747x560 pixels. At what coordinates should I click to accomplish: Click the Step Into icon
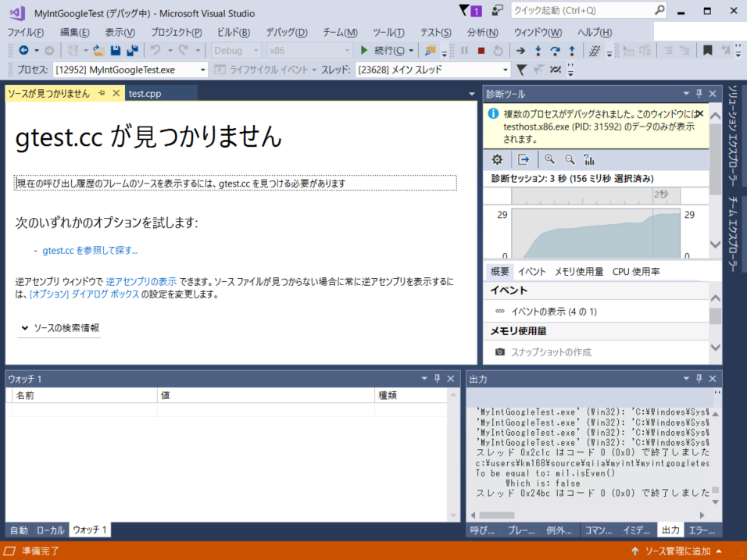tap(538, 51)
